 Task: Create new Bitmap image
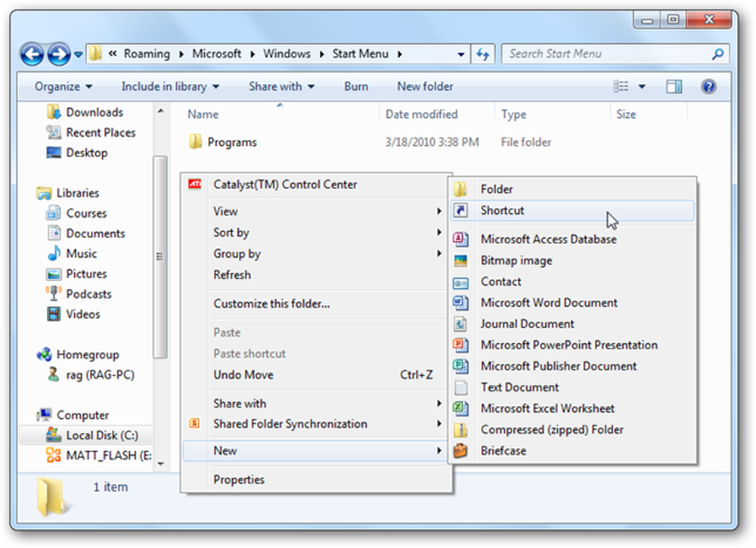[x=572, y=261]
